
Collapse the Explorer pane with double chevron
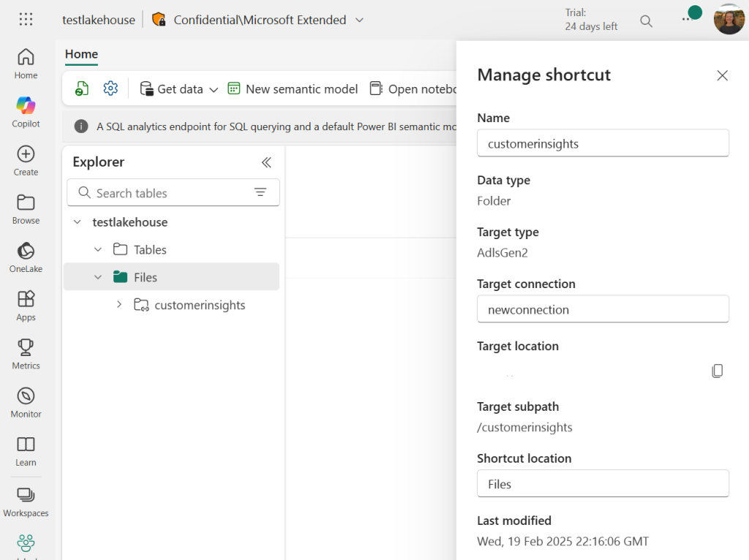266,162
